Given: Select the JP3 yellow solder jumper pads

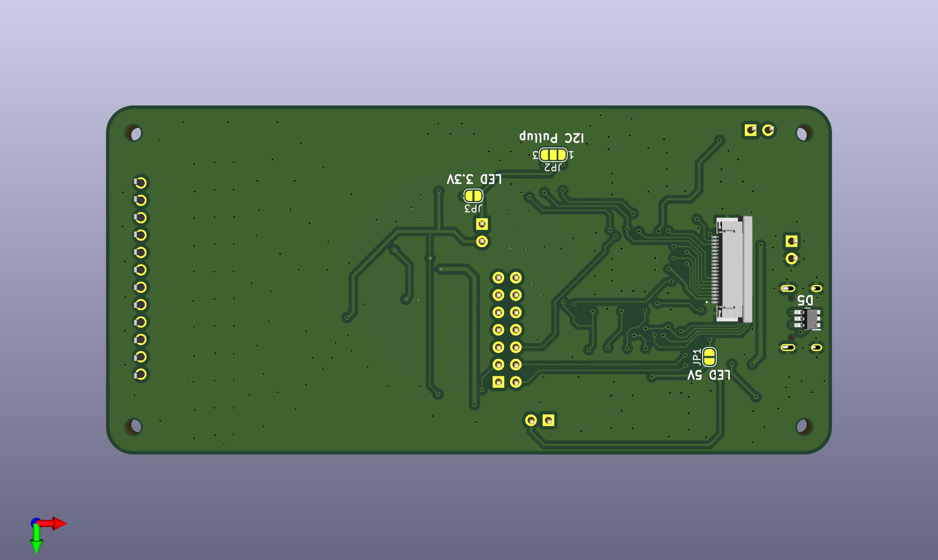Looking at the screenshot, I should point(473,196).
